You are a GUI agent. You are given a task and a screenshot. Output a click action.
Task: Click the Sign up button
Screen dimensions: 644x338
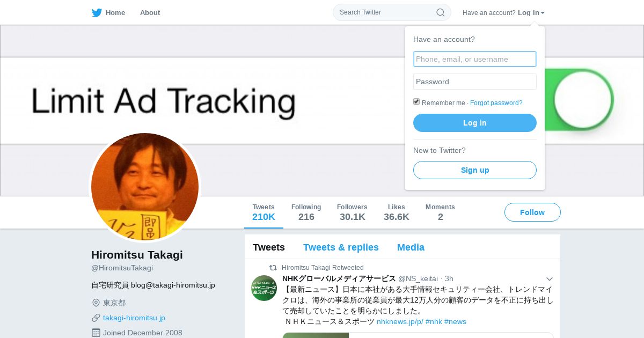point(475,170)
